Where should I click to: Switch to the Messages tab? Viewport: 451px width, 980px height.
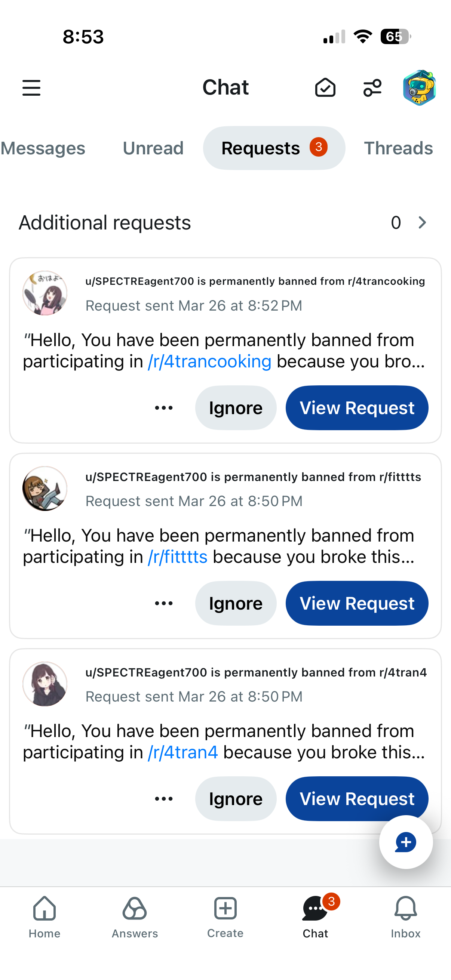coord(43,148)
